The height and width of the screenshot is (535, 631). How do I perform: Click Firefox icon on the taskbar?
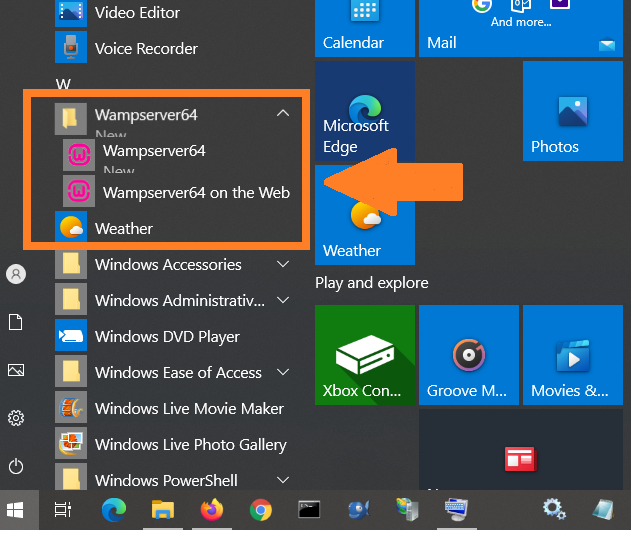[211, 510]
